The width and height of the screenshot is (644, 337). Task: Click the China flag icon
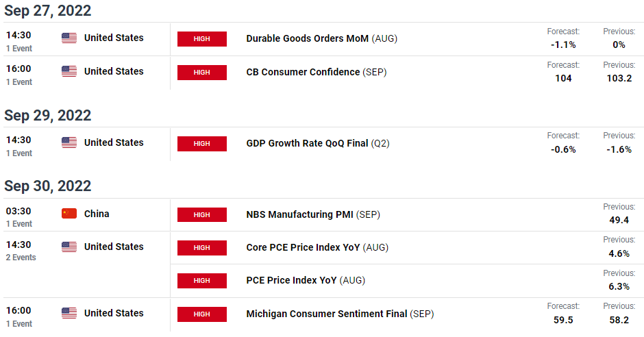pyautogui.click(x=69, y=214)
